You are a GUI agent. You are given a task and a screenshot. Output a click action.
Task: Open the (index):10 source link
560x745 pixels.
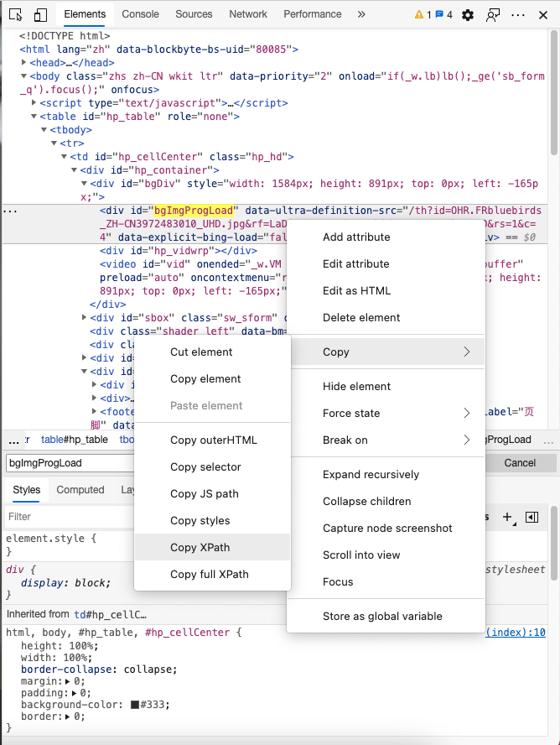(x=516, y=632)
